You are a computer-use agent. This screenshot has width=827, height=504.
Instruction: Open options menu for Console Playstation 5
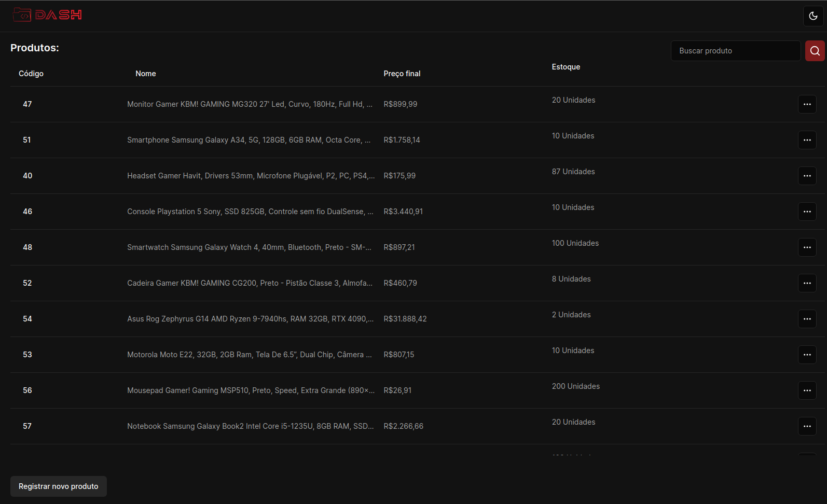pyautogui.click(x=807, y=212)
